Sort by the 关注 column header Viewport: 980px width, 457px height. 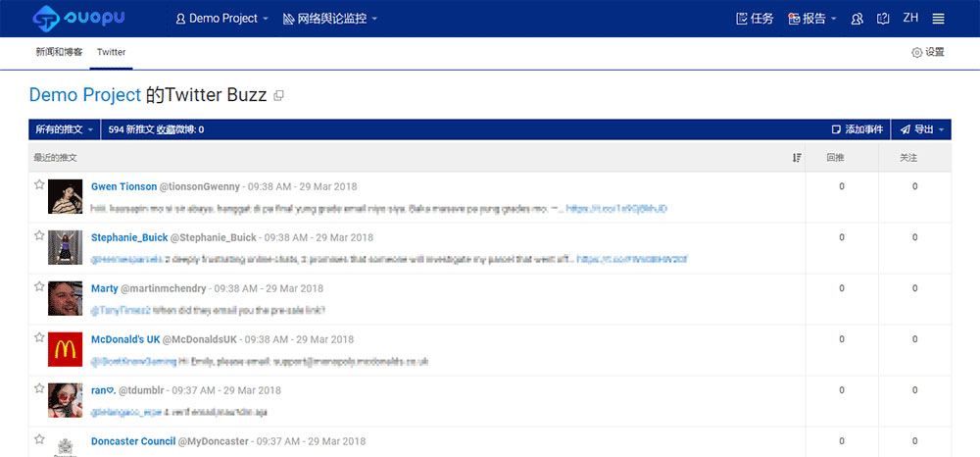pos(908,158)
